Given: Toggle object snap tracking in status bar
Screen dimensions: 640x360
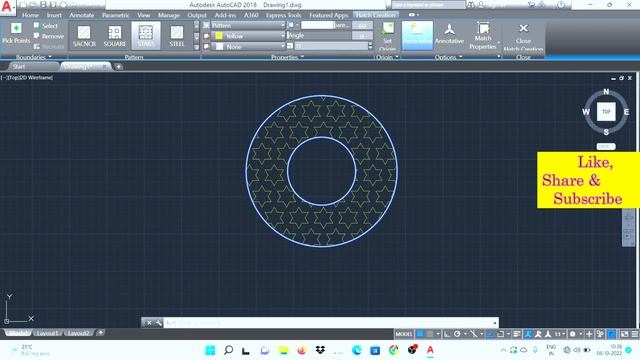Looking at the screenshot, I should [490, 334].
